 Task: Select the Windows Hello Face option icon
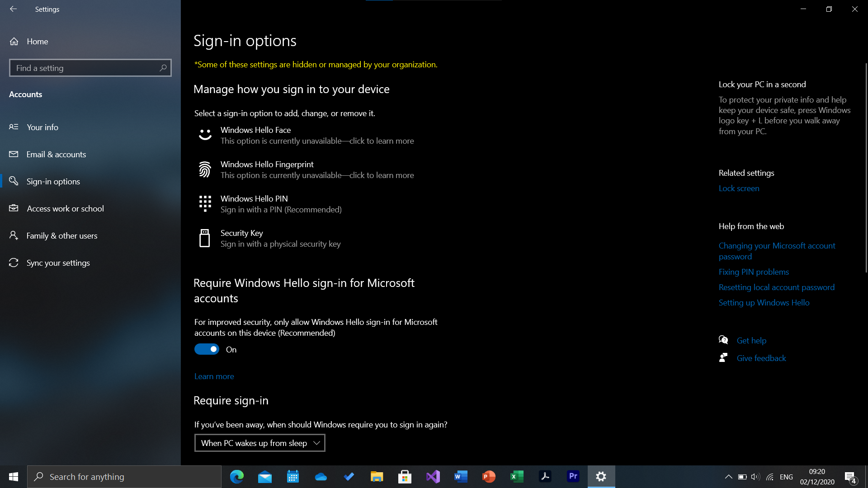(x=205, y=135)
